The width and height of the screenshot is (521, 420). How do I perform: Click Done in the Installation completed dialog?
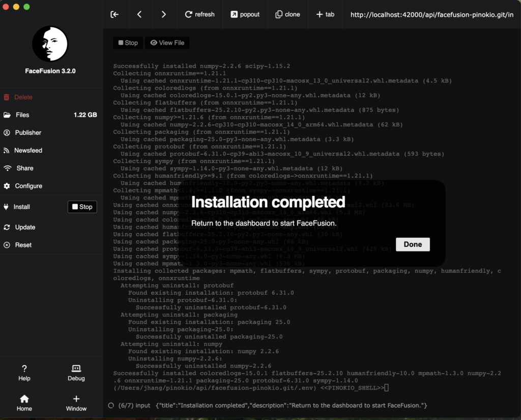[x=413, y=244]
